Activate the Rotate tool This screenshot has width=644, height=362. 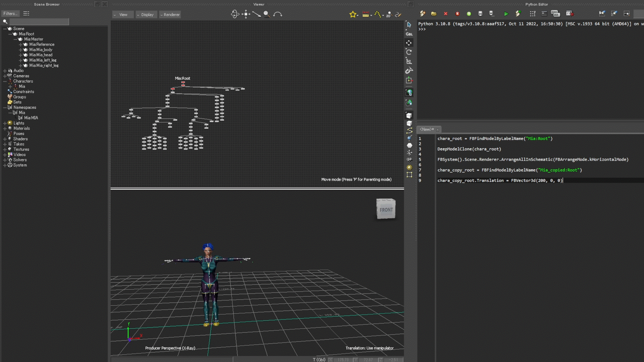point(409,52)
